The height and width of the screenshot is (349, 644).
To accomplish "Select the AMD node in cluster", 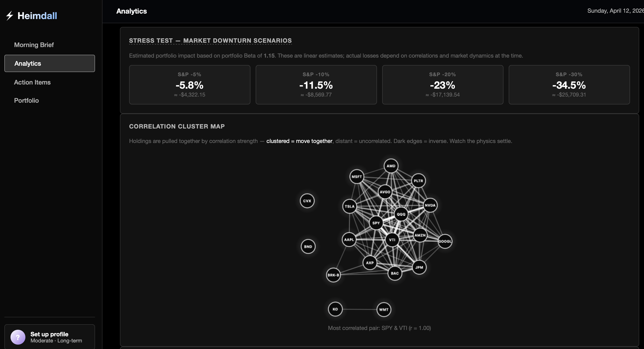I will 391,166.
